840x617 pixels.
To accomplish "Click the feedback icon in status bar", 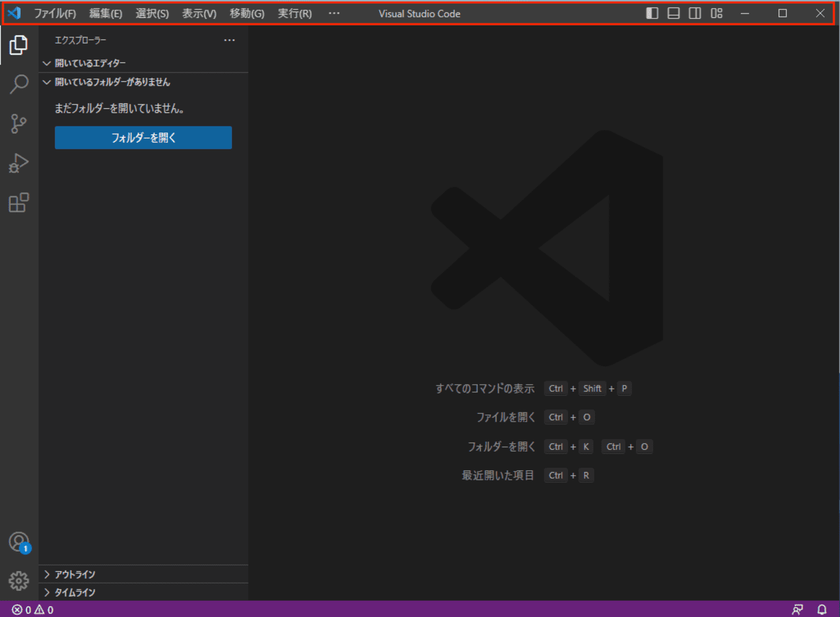I will click(797, 610).
